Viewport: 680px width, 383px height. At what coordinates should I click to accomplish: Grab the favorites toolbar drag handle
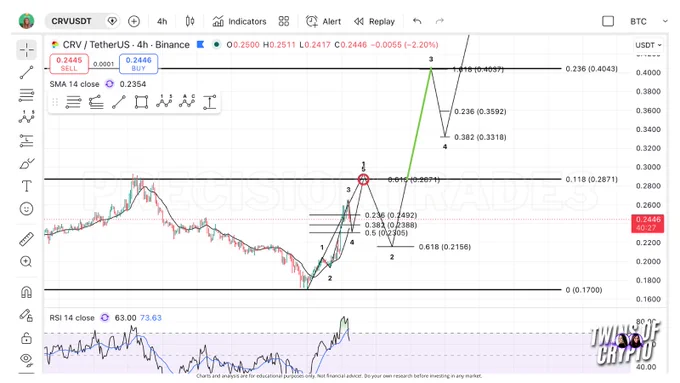55,102
